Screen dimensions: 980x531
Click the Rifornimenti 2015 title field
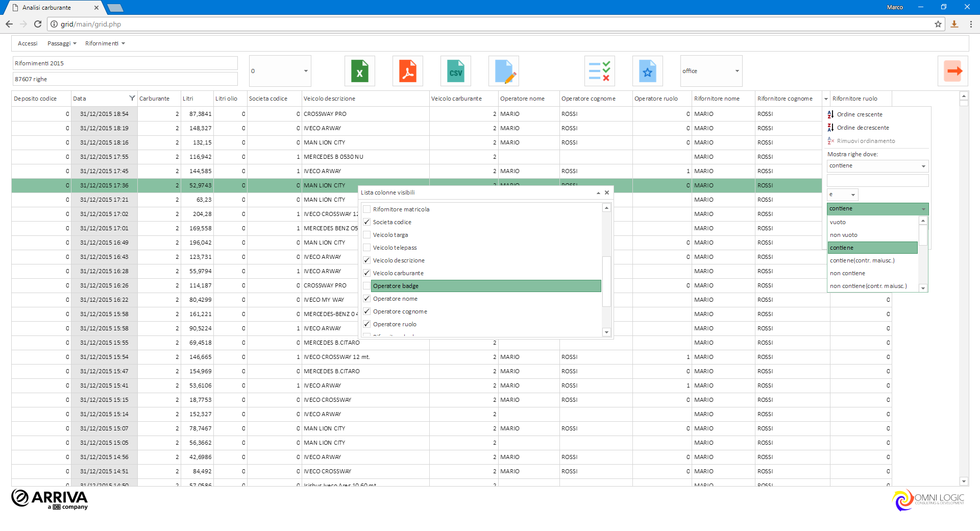pyautogui.click(x=125, y=63)
